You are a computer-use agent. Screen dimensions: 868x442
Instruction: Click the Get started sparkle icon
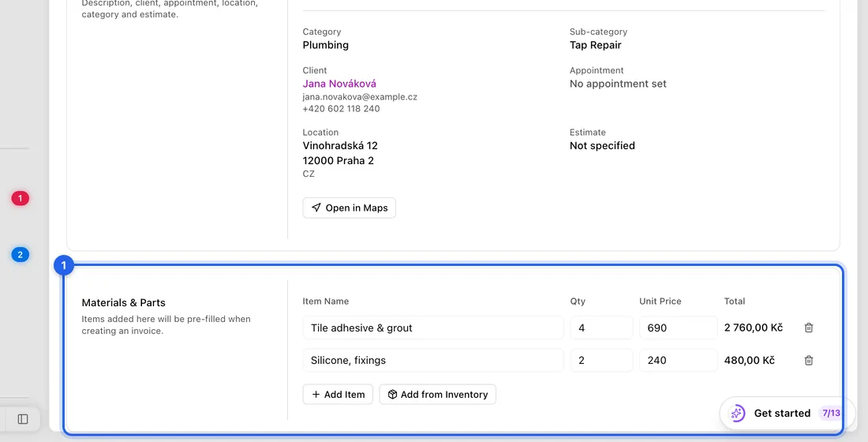click(x=737, y=414)
